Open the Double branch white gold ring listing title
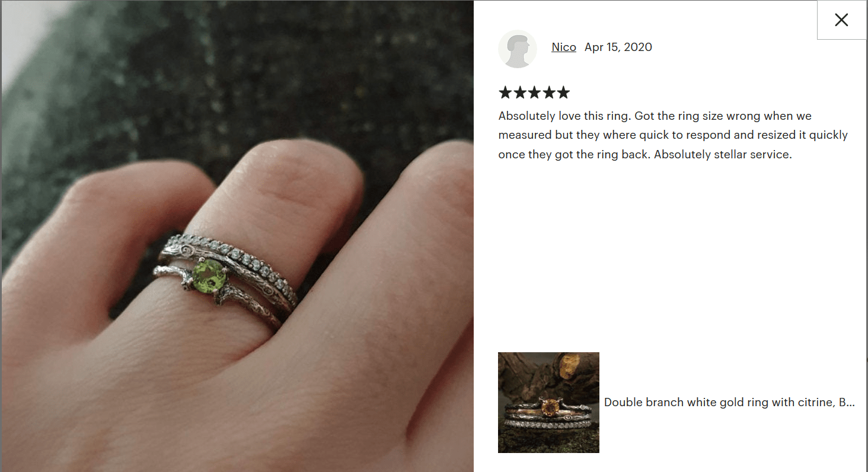Viewport: 868px width, 472px height. (x=729, y=402)
